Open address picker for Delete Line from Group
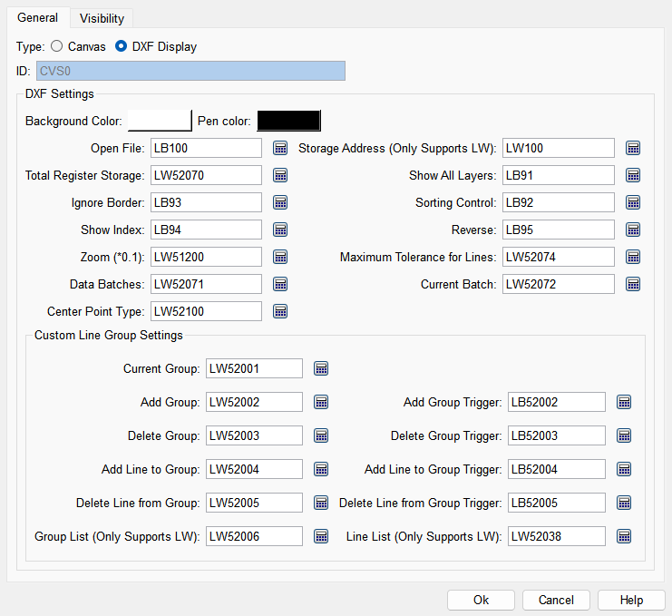Image resolution: width=672 pixels, height=616 pixels. 321,503
